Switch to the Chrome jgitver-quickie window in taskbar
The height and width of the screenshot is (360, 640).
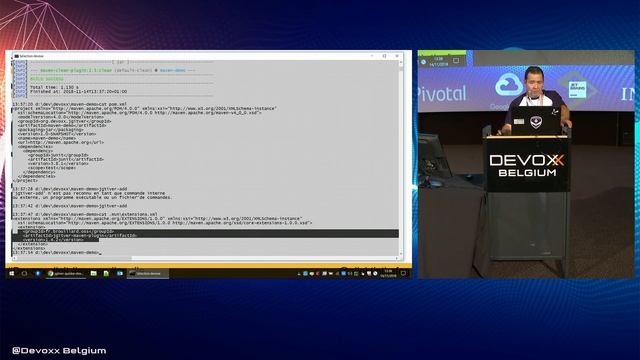click(x=66, y=273)
